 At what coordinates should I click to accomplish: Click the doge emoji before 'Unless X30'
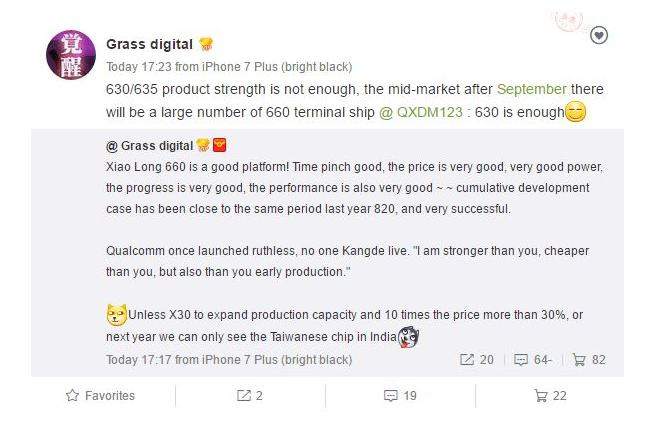pyautogui.click(x=116, y=315)
